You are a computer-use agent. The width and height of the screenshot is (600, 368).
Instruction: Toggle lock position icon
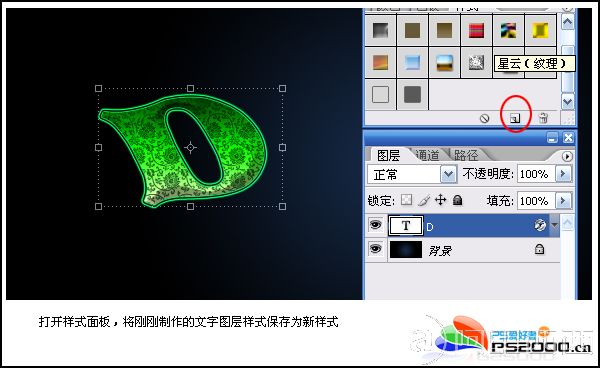[440, 200]
